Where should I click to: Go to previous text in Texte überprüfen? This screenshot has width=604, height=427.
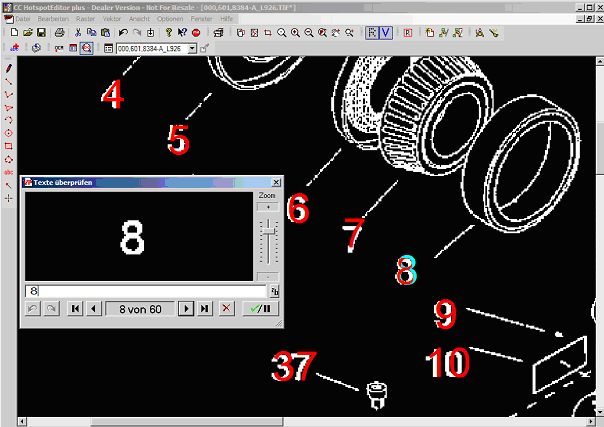(93, 309)
